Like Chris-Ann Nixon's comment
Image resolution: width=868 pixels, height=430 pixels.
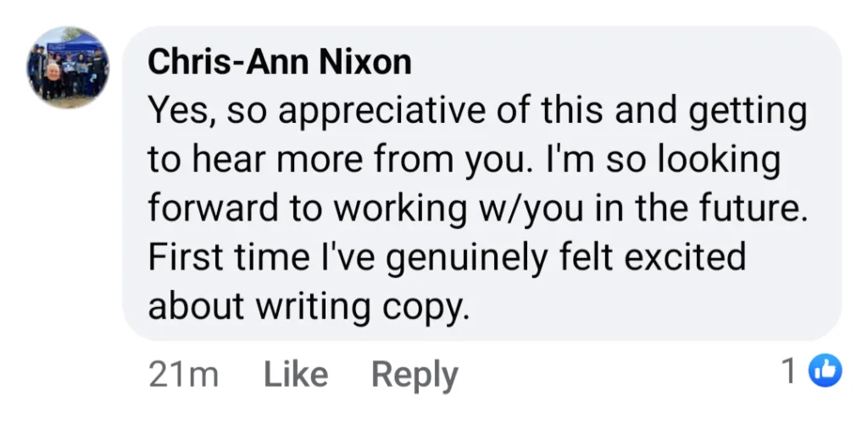[295, 374]
